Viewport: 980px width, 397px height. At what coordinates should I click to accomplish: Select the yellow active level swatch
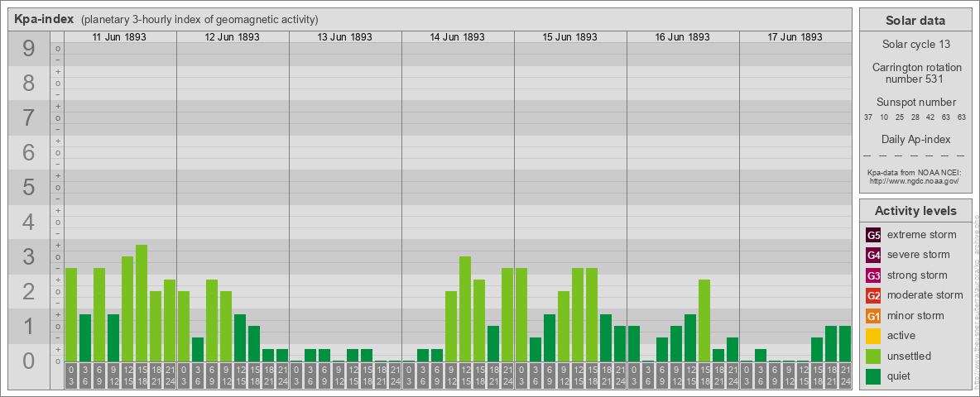point(873,336)
